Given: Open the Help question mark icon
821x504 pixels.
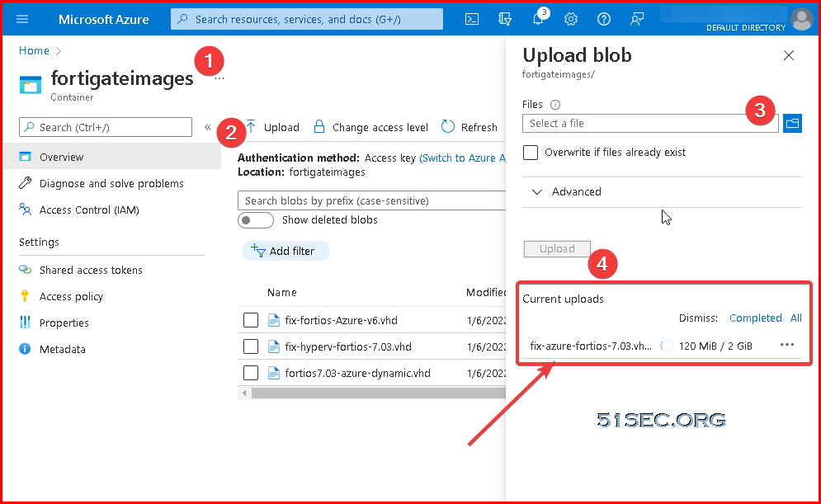Looking at the screenshot, I should click(x=604, y=19).
